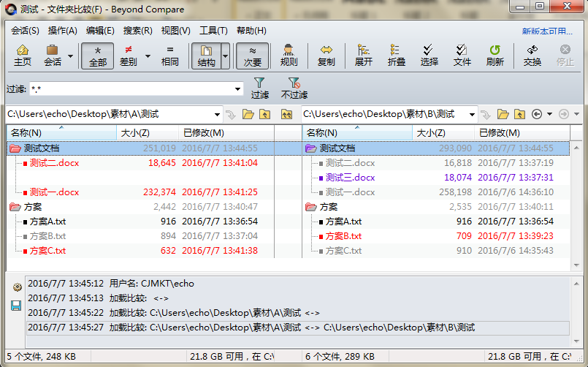Toggle the 相同 (Show same) display filter
Screen dimensions: 588x367
point(170,55)
